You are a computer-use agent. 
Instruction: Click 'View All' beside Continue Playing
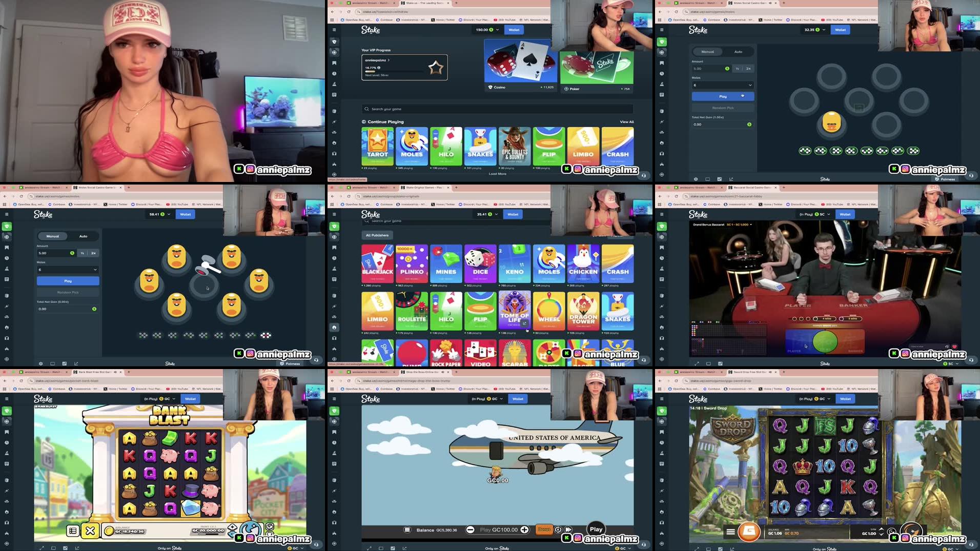coord(626,122)
